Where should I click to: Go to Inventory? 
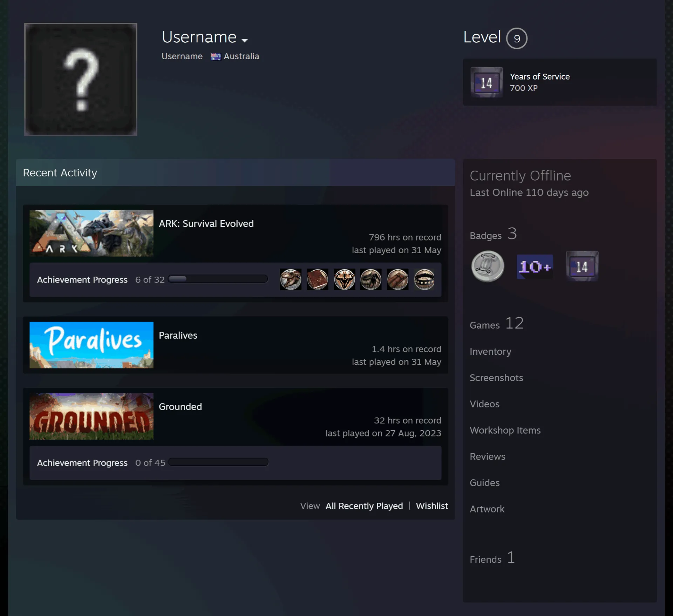tap(490, 352)
